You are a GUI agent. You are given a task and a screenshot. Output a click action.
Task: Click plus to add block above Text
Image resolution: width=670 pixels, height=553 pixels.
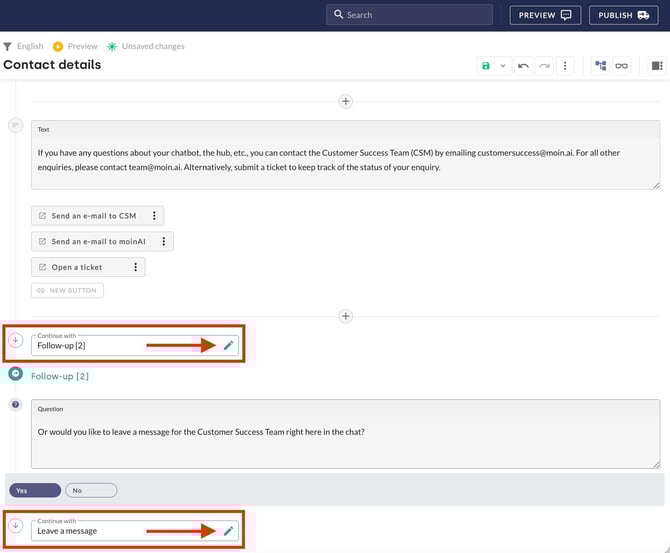[346, 101]
